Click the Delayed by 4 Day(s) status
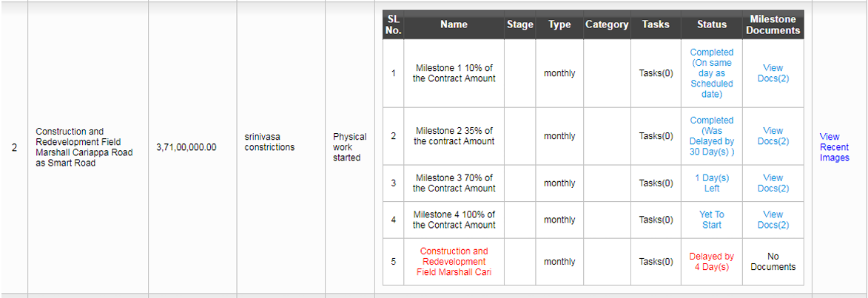868x298 pixels. 711,262
